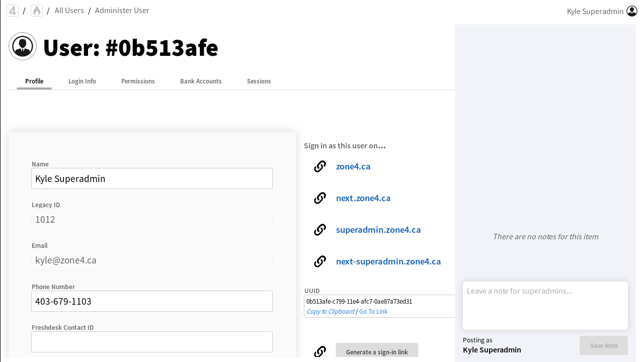
Task: Click Copy to Clipboard under UUID
Action: pyautogui.click(x=330, y=312)
